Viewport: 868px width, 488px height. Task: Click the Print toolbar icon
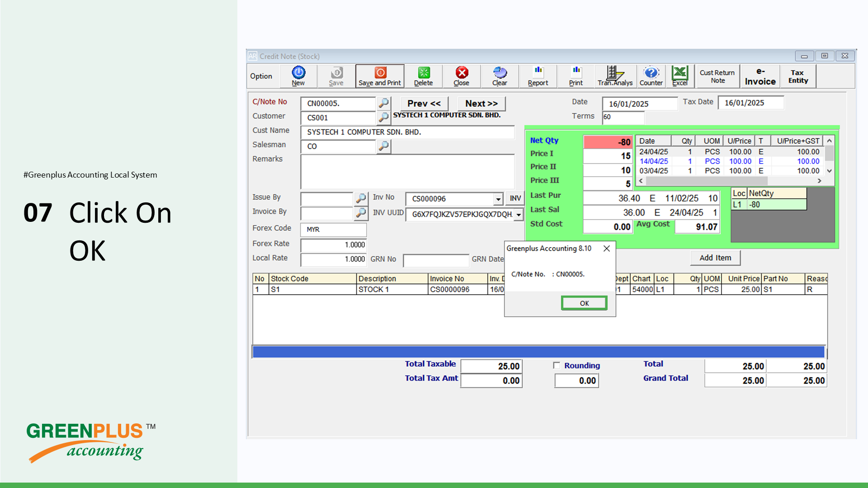[576, 76]
